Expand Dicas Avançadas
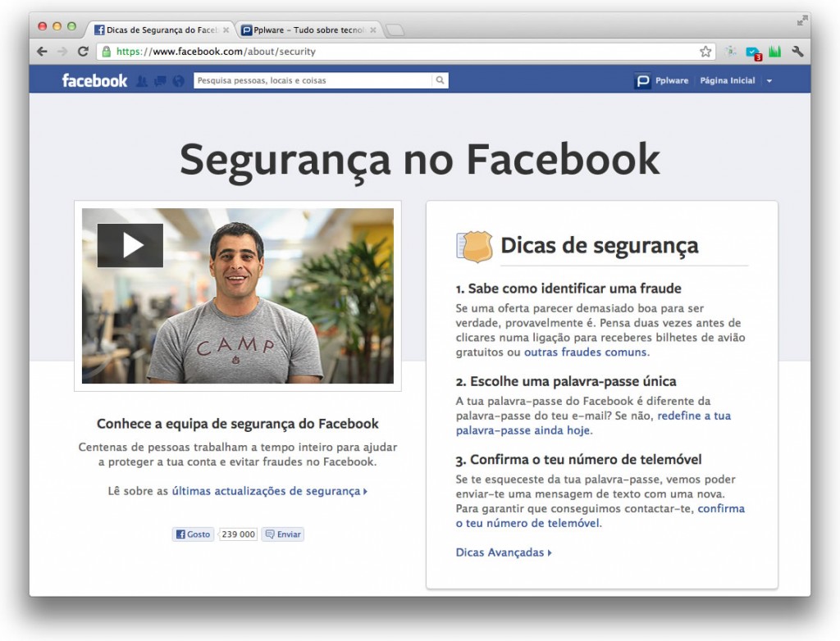The height and width of the screenshot is (641, 840). [x=504, y=552]
